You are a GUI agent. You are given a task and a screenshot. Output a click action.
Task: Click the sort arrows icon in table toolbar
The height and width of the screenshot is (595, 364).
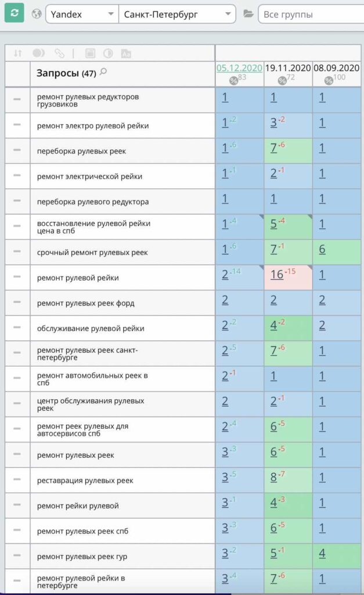coord(18,53)
